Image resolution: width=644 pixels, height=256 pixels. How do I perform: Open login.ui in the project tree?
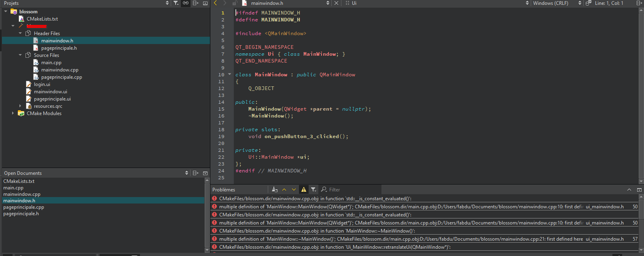point(42,84)
